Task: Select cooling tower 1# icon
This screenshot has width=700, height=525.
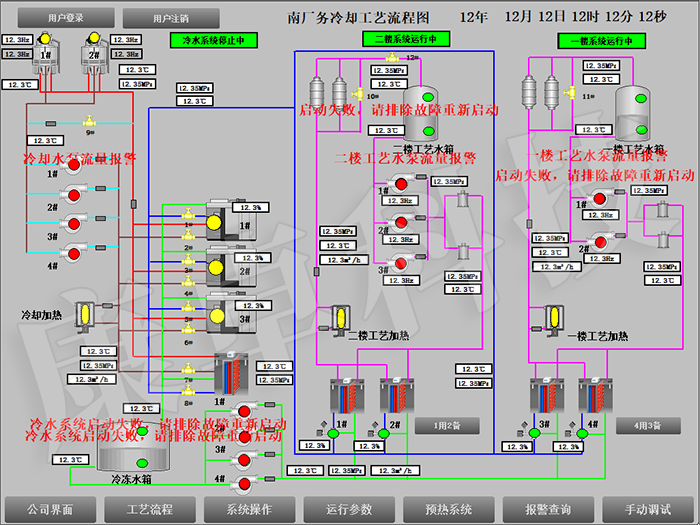Action: coord(46,54)
